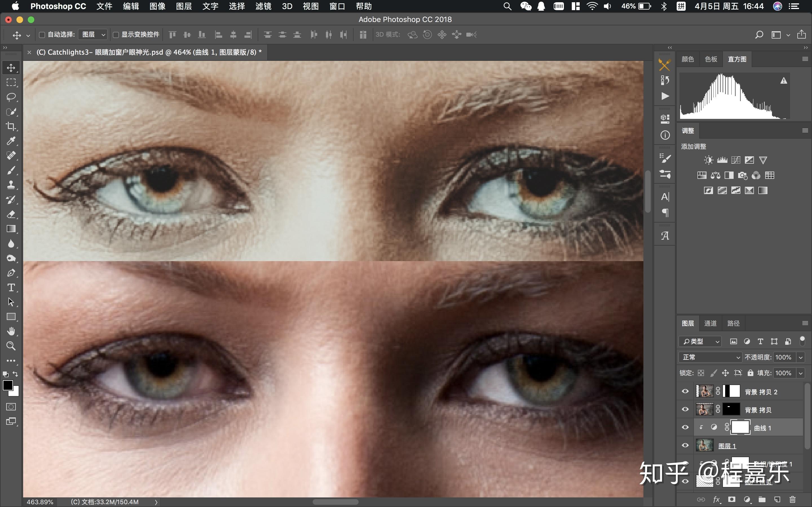Click the delete layer trash icon
The image size is (812, 507).
click(x=792, y=499)
